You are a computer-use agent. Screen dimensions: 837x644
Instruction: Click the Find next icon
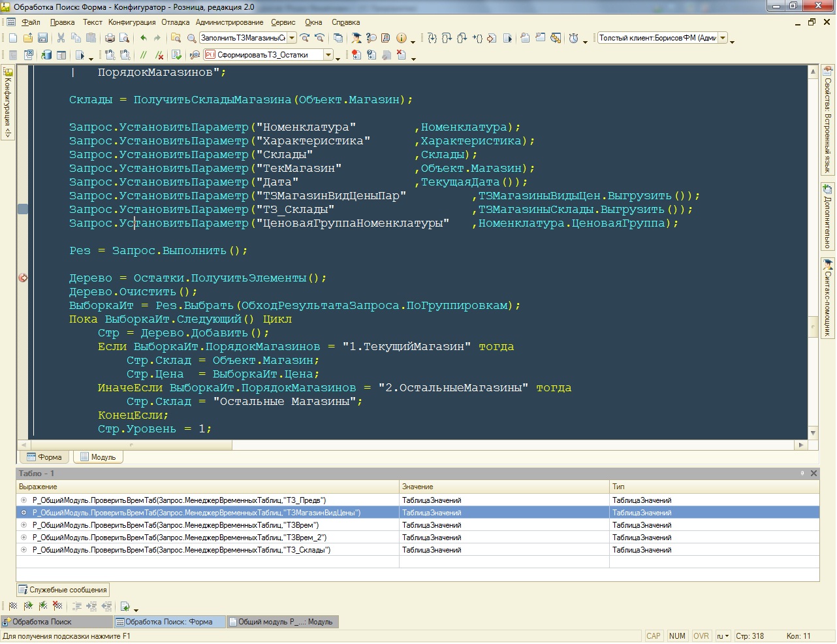coord(304,38)
